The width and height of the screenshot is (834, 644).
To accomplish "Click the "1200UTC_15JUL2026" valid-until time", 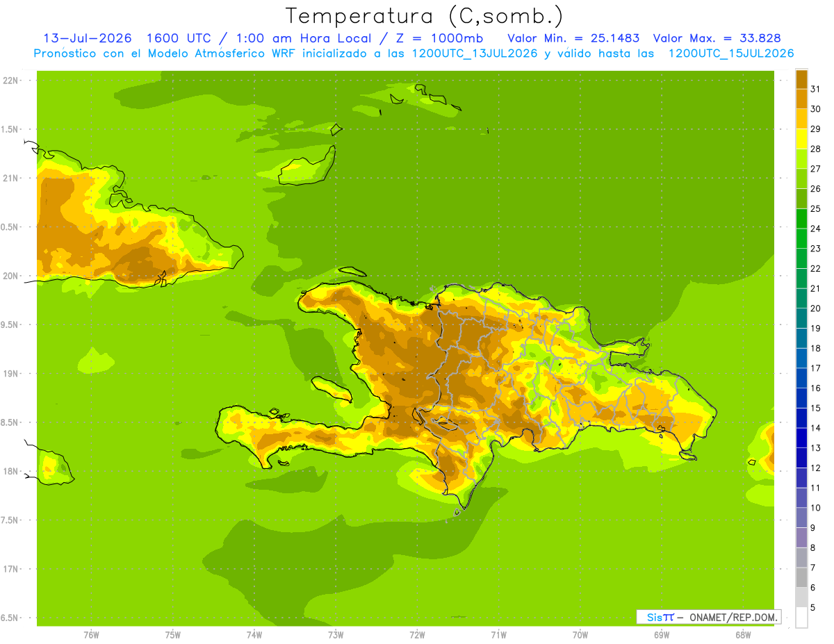I will click(x=731, y=53).
